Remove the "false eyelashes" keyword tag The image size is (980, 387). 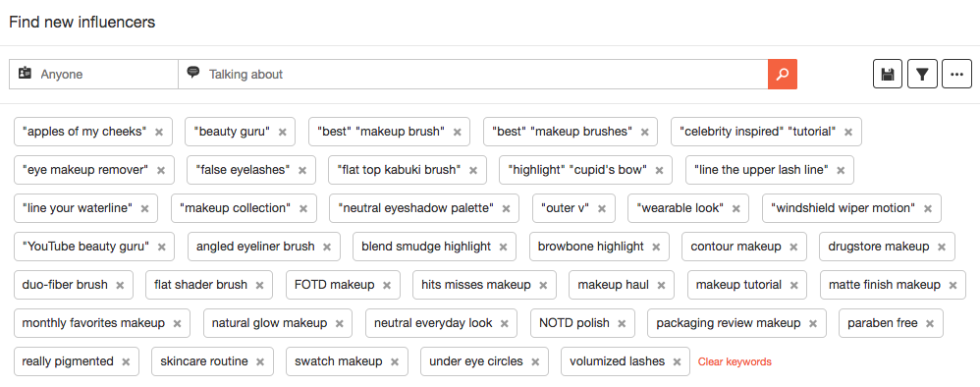(x=302, y=170)
